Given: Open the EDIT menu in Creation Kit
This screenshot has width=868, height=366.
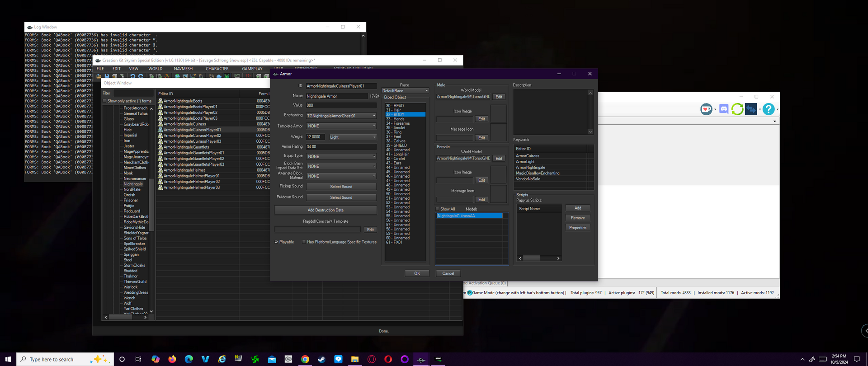Looking at the screenshot, I should [x=117, y=69].
